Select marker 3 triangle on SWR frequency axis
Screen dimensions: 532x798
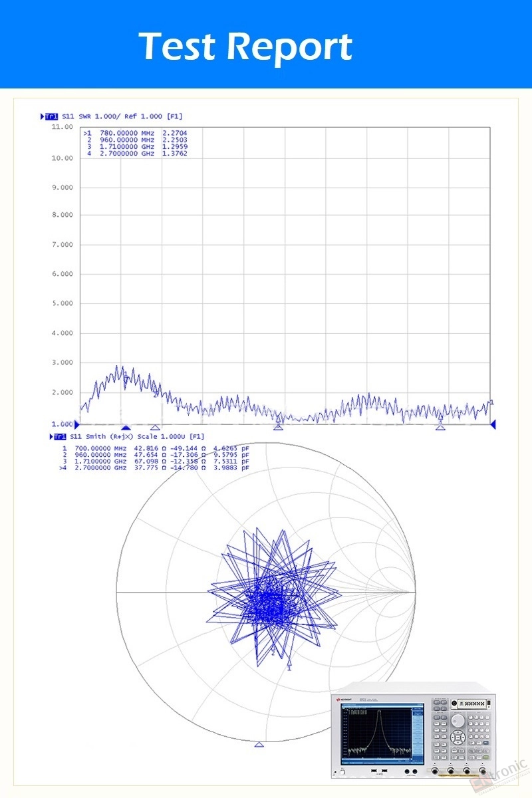[279, 427]
